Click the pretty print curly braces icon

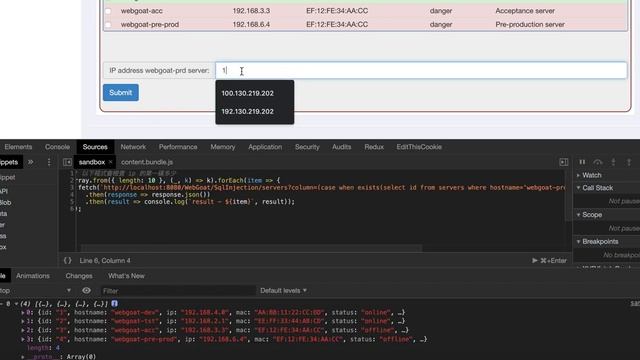pos(67,260)
